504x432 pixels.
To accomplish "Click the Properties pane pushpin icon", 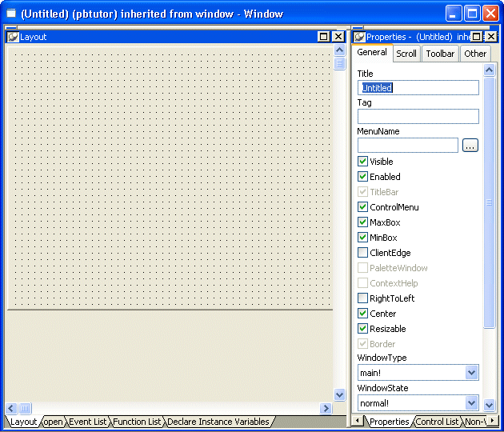I will (359, 37).
